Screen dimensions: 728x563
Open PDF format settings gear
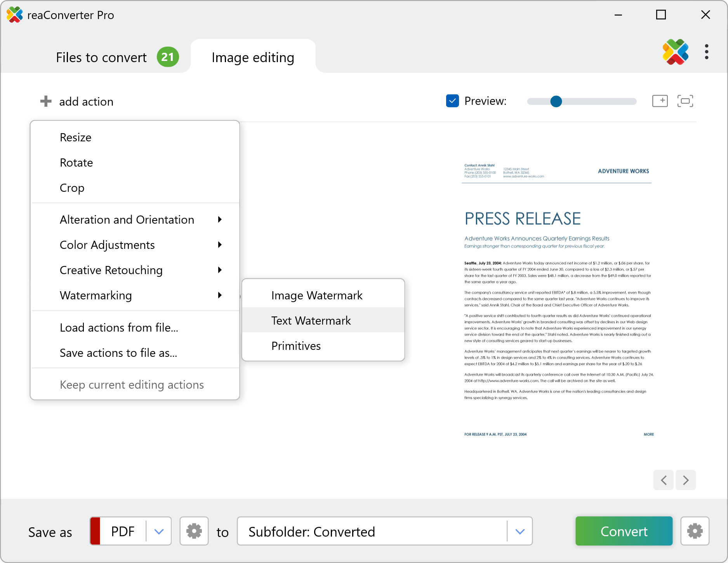(194, 531)
